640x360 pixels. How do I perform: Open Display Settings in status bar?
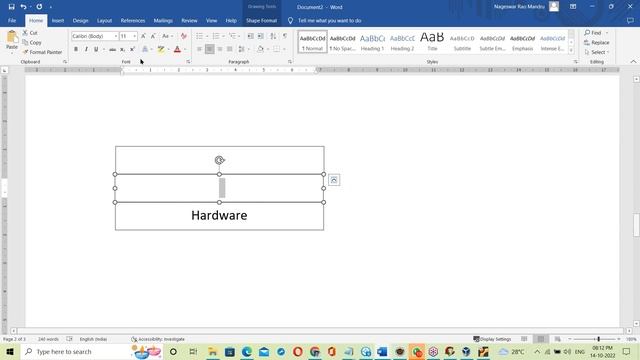[x=492, y=339]
